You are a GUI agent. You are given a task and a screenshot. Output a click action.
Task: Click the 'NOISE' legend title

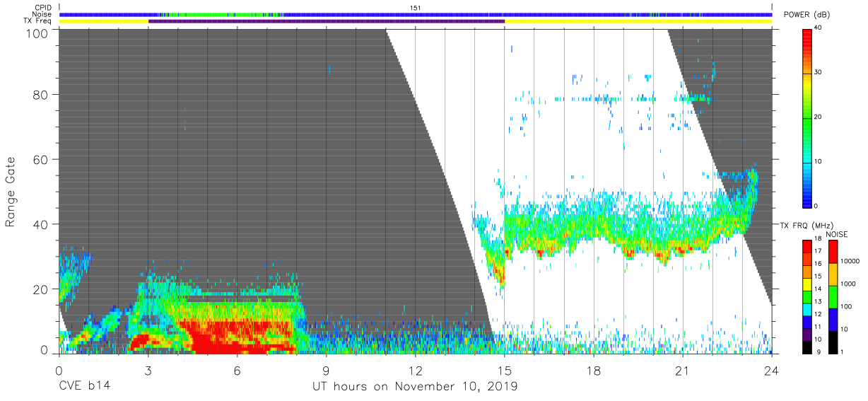click(837, 234)
